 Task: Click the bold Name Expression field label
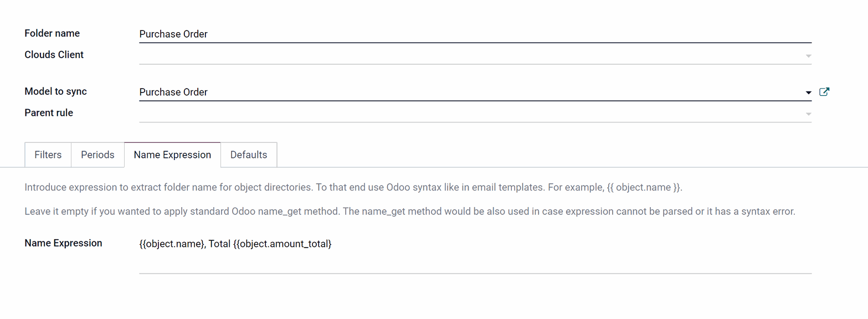click(x=64, y=243)
